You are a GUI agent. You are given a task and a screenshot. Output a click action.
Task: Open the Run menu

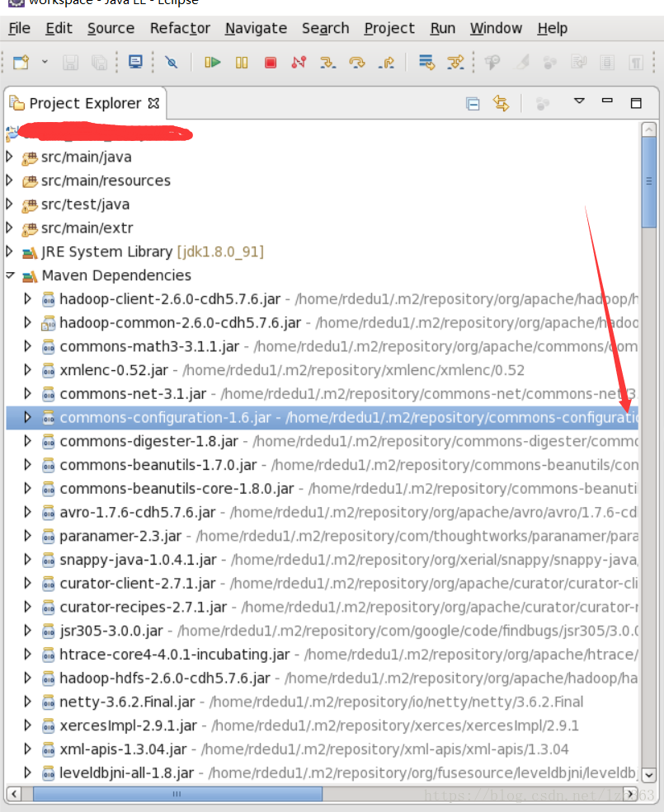(443, 28)
